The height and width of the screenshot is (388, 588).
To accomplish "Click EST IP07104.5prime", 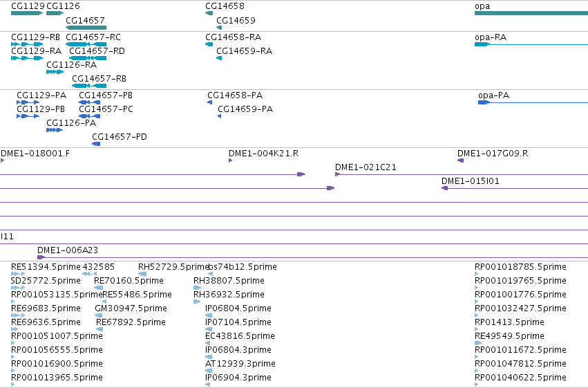I will coord(209,329).
